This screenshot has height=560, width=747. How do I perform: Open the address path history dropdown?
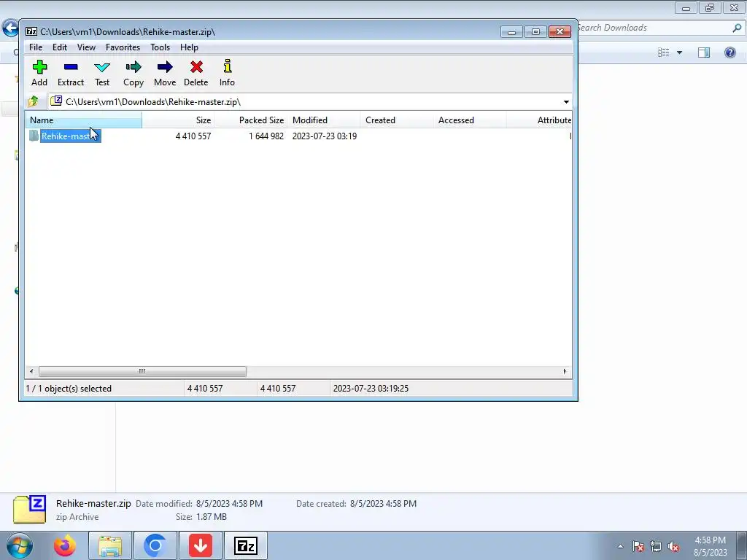566,101
